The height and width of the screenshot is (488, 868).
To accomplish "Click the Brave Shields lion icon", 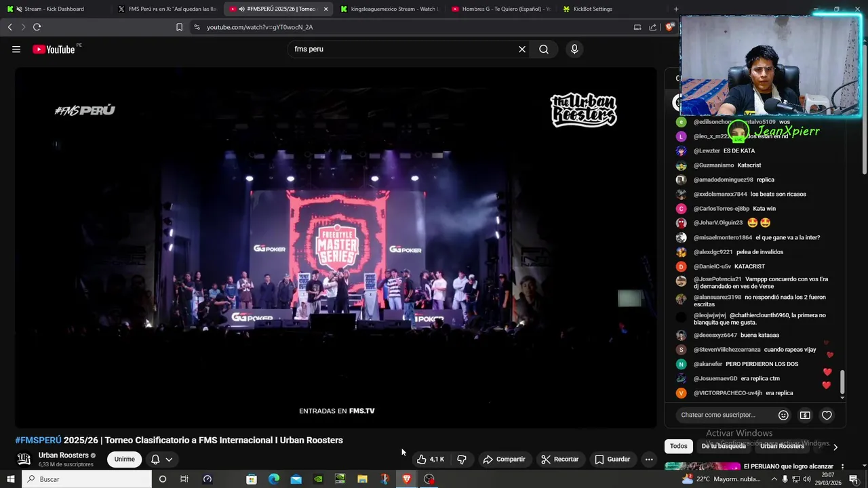I will (x=670, y=27).
